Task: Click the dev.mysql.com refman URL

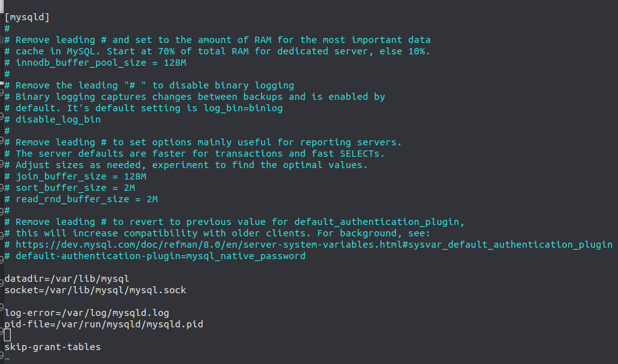Action: (x=314, y=245)
